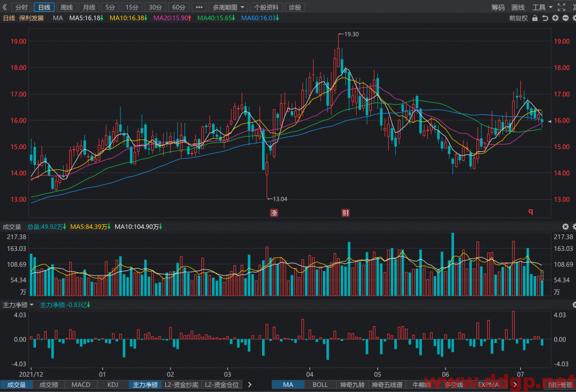This screenshot has height=392, width=576.
Task: Close the 成交量 volume sub-panel
Action: [565, 227]
